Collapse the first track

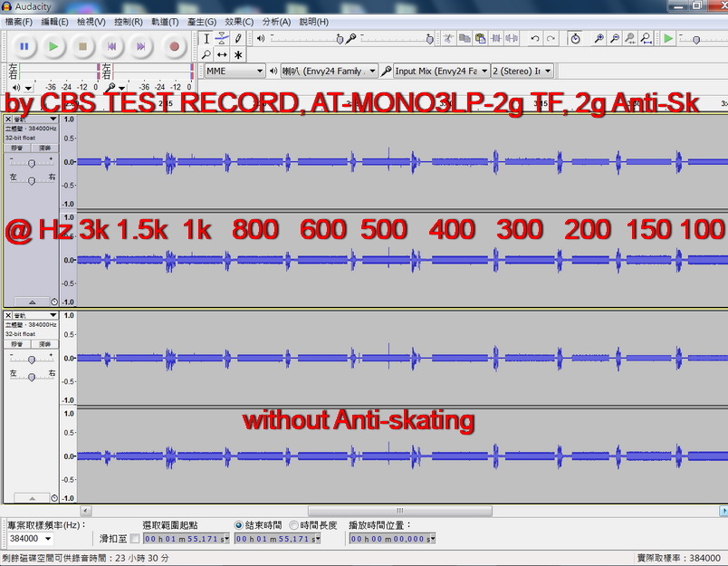[32, 302]
